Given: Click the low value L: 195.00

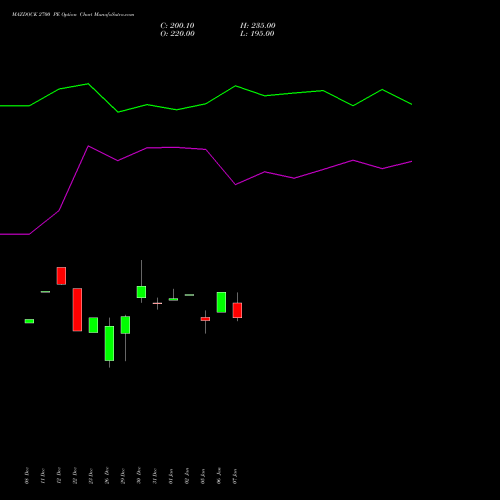Looking at the screenshot, I should point(257,34).
